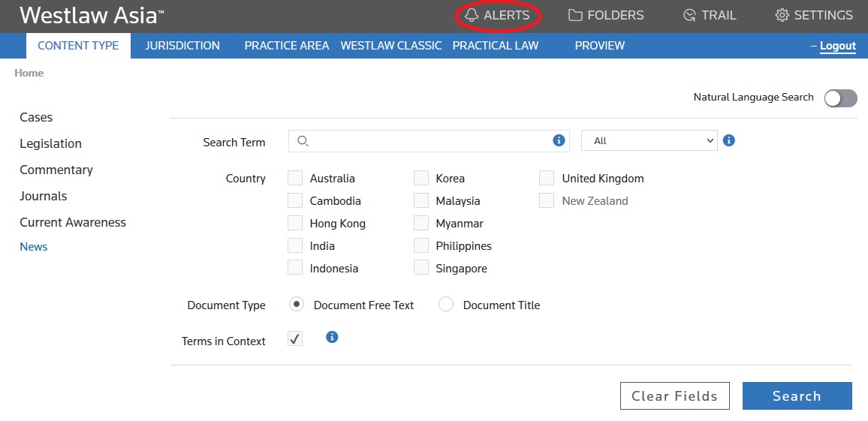868x421 pixels.
Task: Switch to Practical Law tab
Action: pos(496,45)
